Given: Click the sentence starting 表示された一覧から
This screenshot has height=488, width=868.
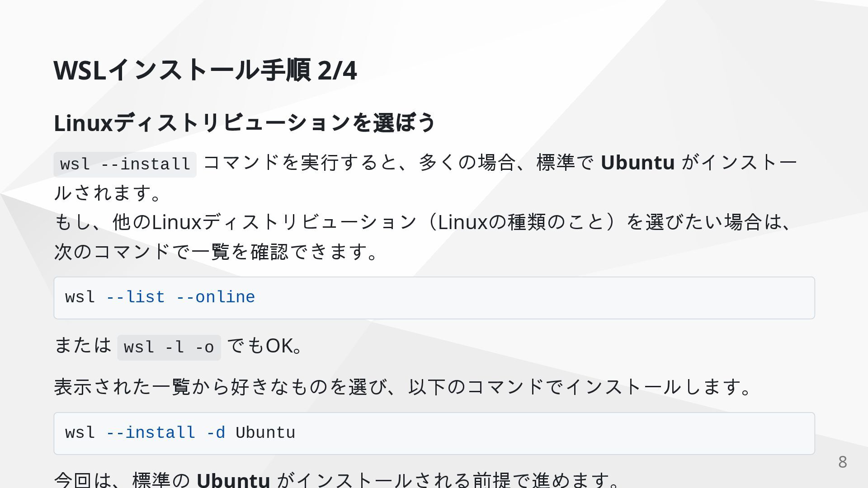Looking at the screenshot, I should 403,387.
